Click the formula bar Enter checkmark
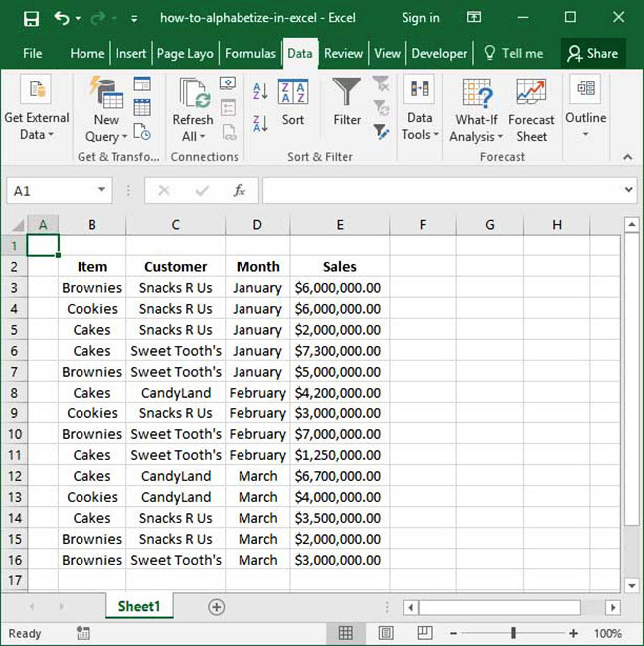 [x=202, y=191]
